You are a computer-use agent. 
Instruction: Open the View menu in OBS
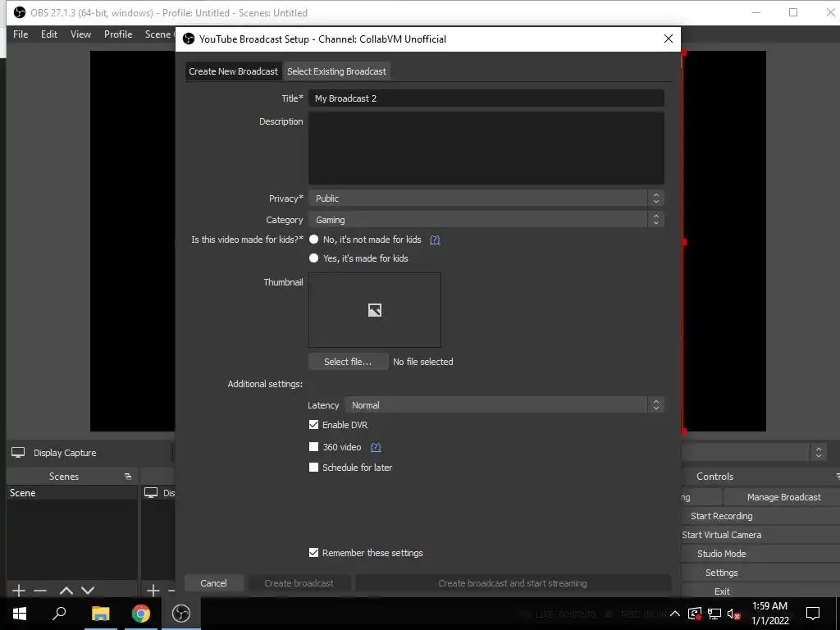(x=80, y=34)
